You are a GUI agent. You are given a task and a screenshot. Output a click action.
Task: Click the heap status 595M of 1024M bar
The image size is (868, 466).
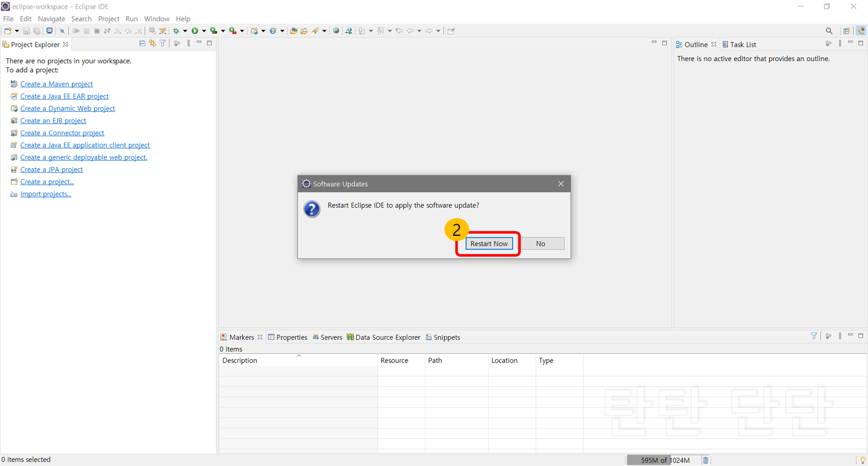click(x=664, y=460)
